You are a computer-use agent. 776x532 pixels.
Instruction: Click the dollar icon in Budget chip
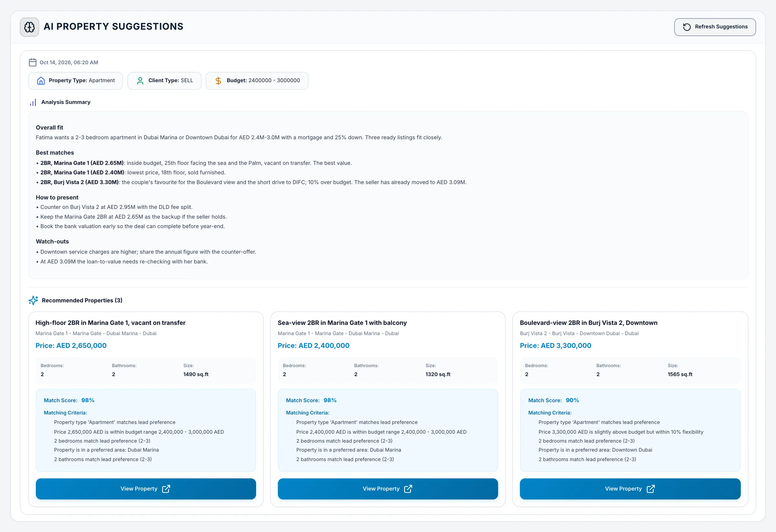tap(218, 81)
